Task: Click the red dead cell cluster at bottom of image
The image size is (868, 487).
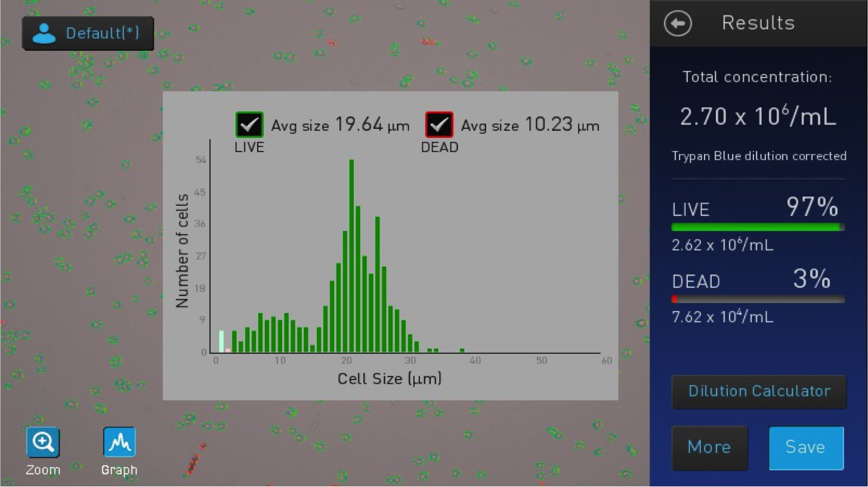Action: point(194,462)
